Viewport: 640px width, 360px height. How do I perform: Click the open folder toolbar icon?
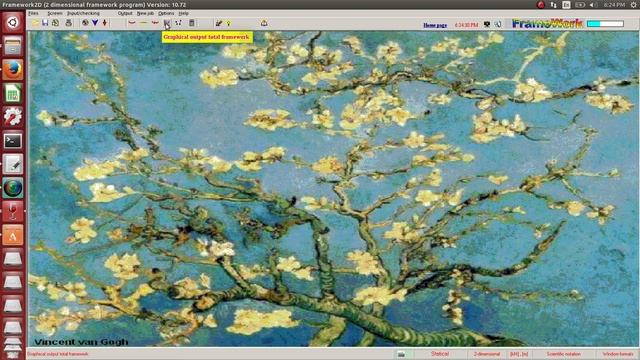36,23
